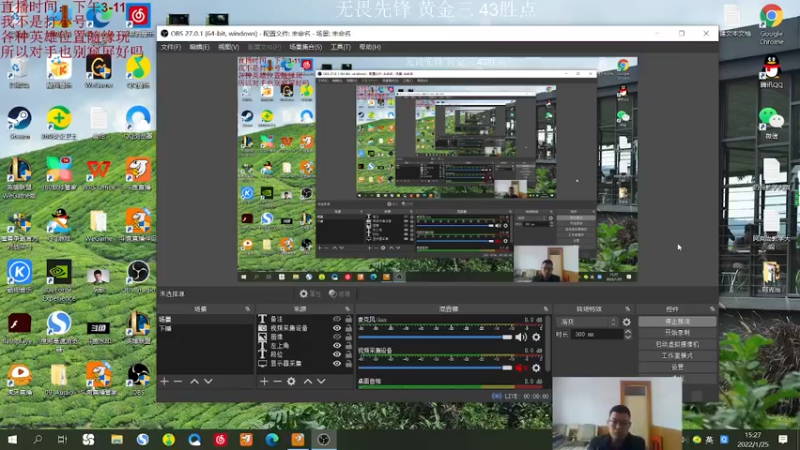Open WPS Office desktop shortcut

tap(99, 174)
